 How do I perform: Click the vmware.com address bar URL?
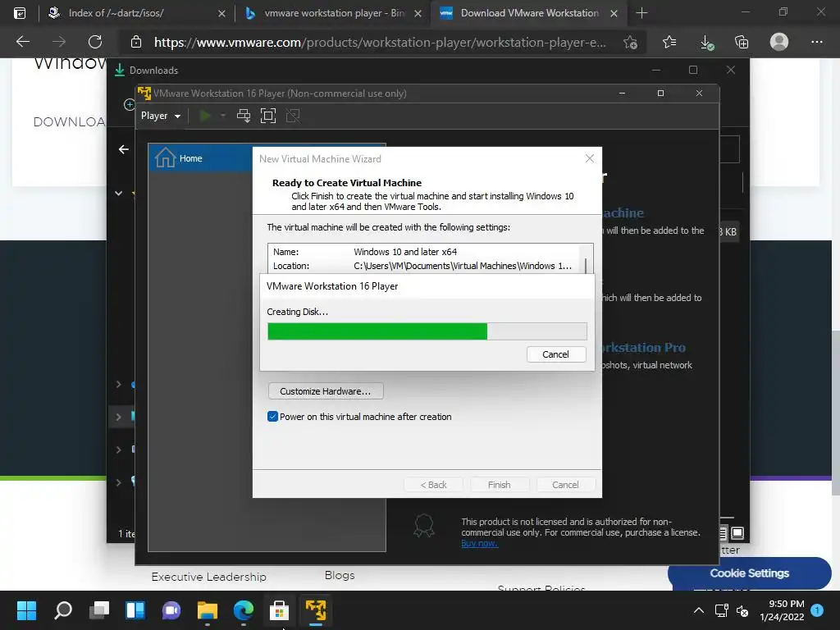tap(380, 43)
